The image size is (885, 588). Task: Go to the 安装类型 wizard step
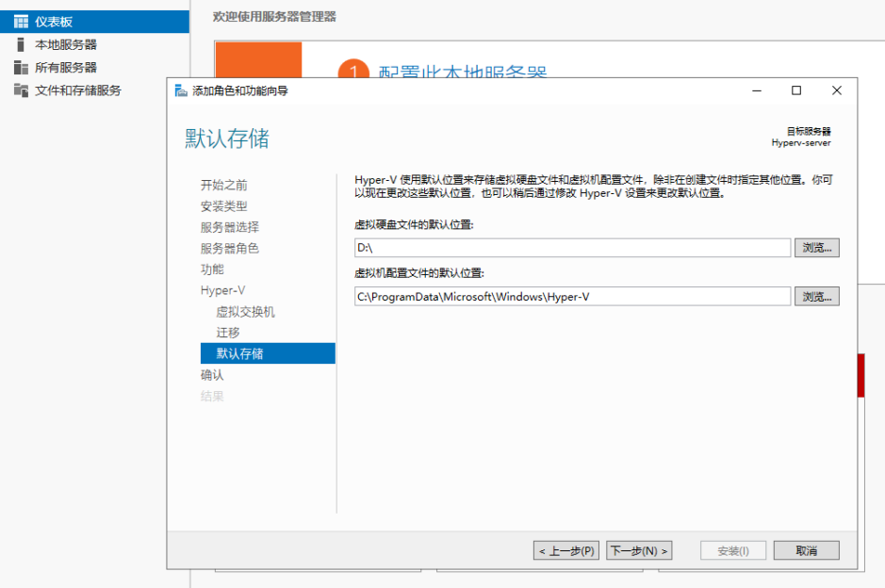[x=224, y=206]
